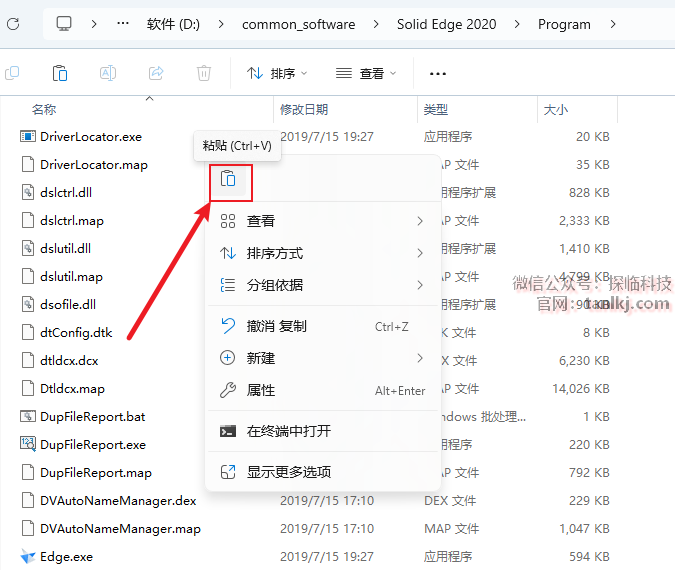675x578 pixels.
Task: Click the DVAutoNameManager.dex file icon
Action: point(28,501)
